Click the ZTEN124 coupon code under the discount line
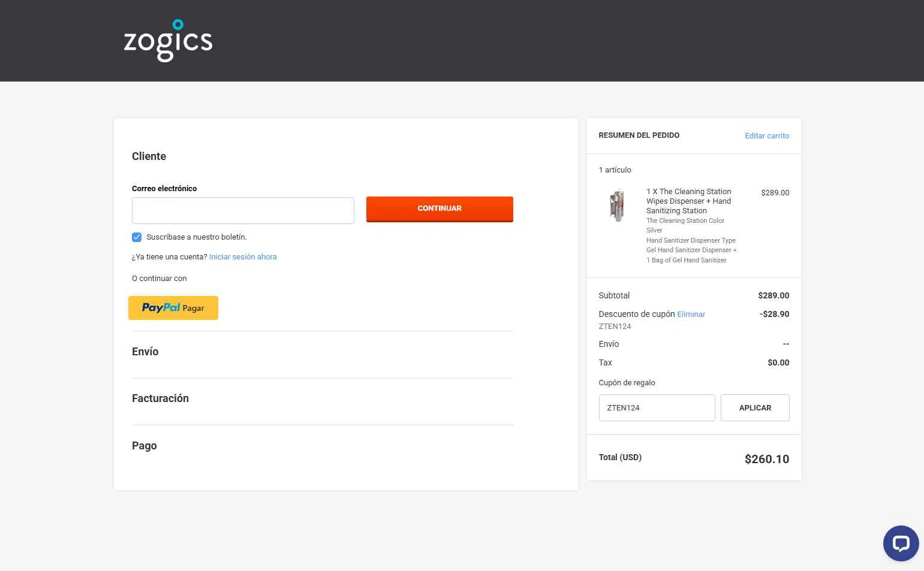The width and height of the screenshot is (924, 571). click(x=615, y=327)
